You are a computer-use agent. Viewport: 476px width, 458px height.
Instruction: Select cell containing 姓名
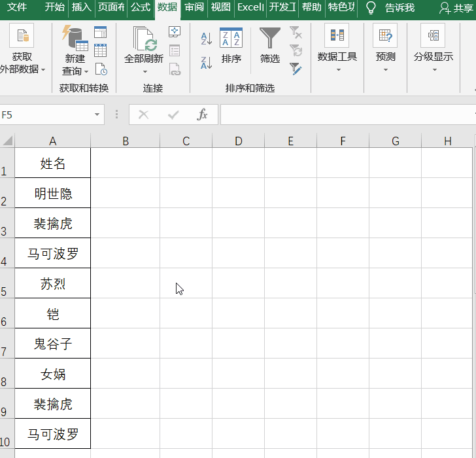point(53,163)
